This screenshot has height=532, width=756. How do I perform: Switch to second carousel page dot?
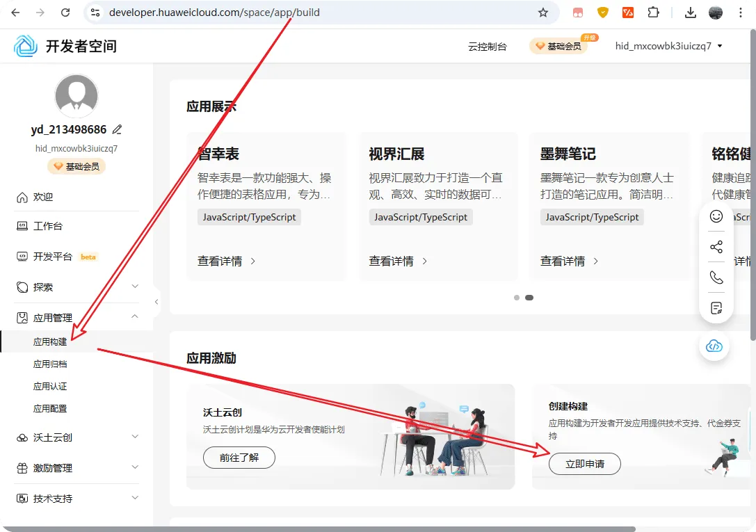pos(529,298)
